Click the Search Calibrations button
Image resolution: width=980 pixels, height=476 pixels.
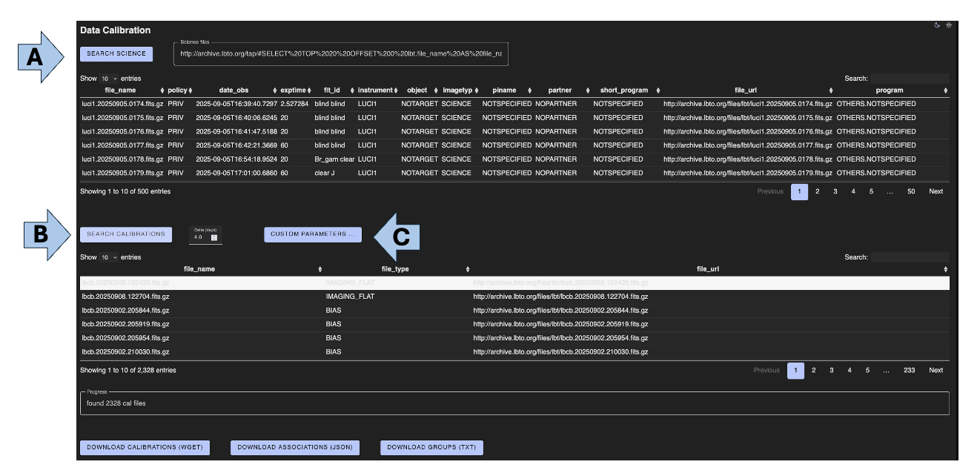click(126, 234)
